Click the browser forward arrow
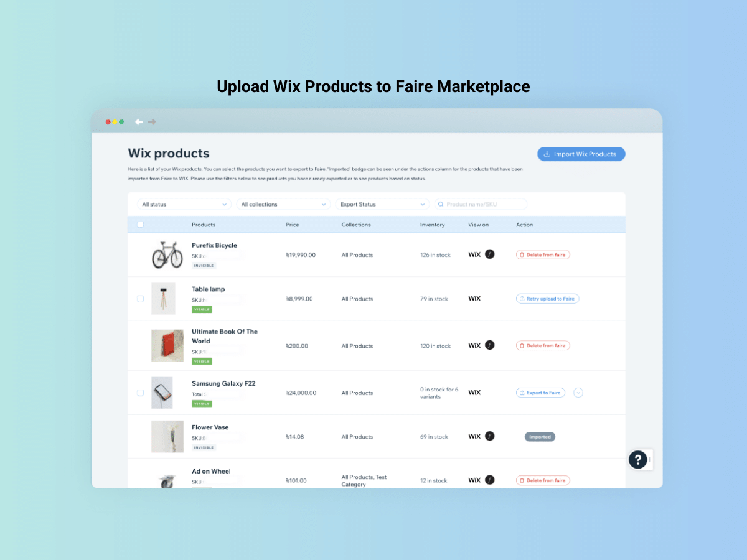 coord(152,122)
